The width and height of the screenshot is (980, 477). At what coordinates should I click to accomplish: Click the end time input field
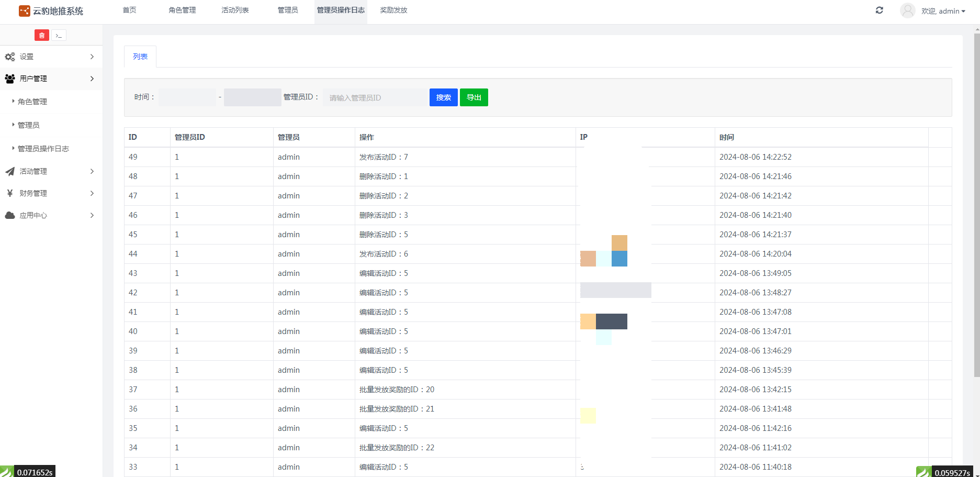tap(253, 97)
